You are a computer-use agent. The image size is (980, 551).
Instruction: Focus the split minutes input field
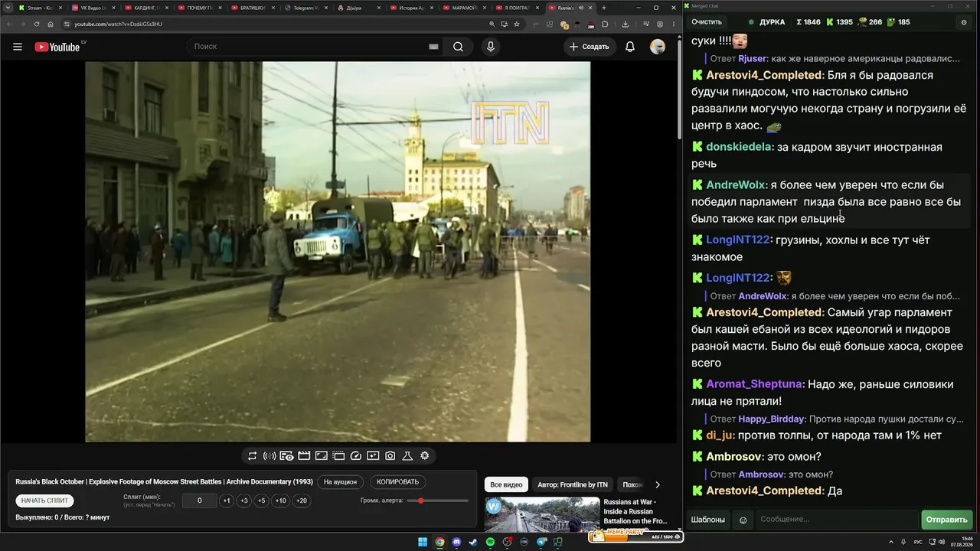click(x=200, y=500)
